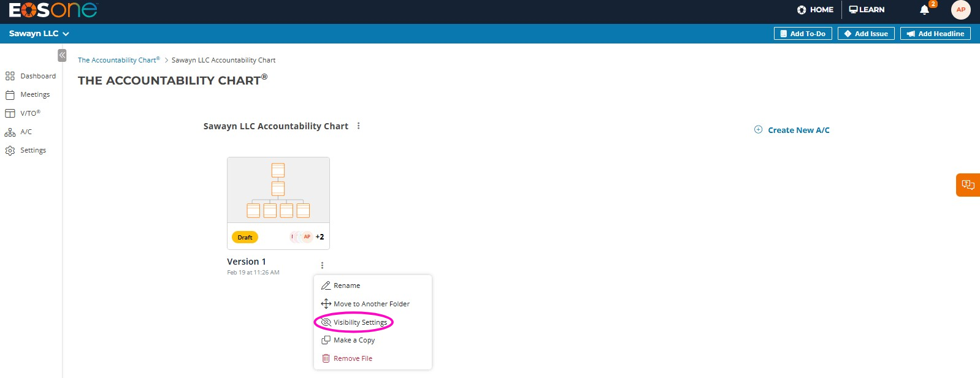980x378 pixels.
Task: Expand Sawayn LLC company dropdown
Action: [x=39, y=34]
